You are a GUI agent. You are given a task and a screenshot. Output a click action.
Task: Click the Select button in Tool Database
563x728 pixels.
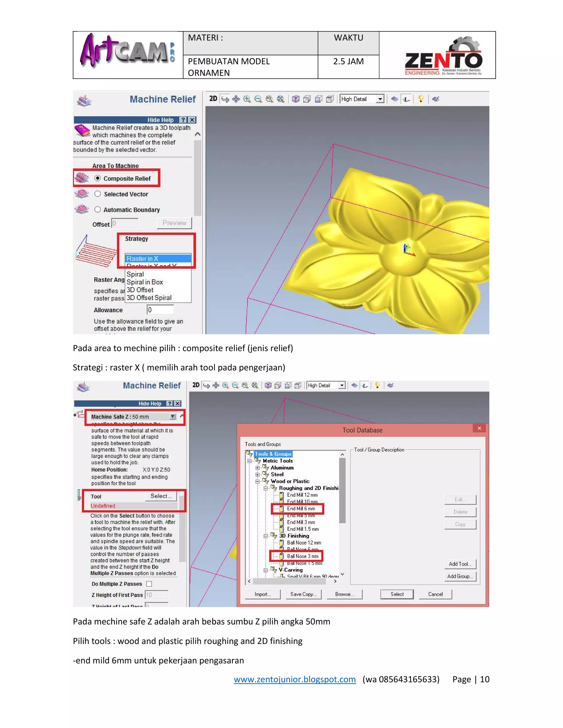tap(397, 594)
